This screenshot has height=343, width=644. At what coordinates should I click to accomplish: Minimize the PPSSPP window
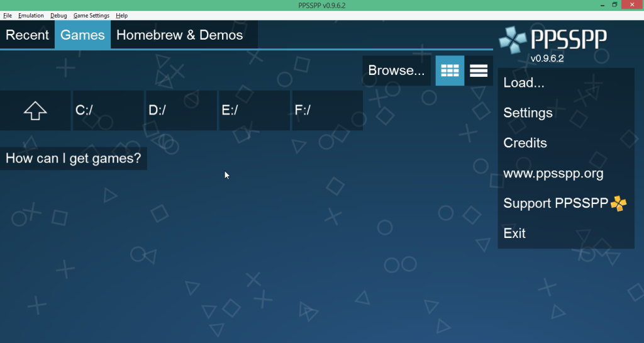coord(602,5)
